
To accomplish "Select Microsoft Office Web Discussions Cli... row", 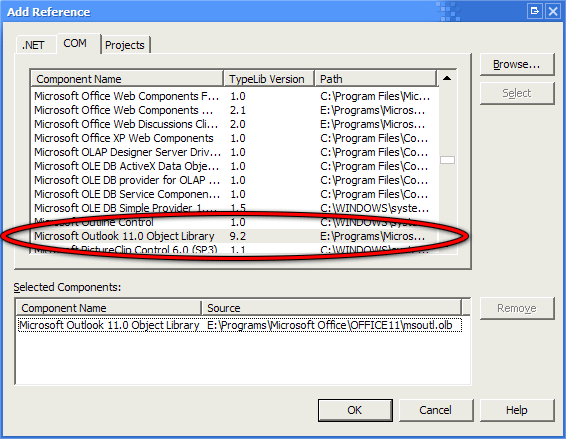I will pyautogui.click(x=235, y=124).
